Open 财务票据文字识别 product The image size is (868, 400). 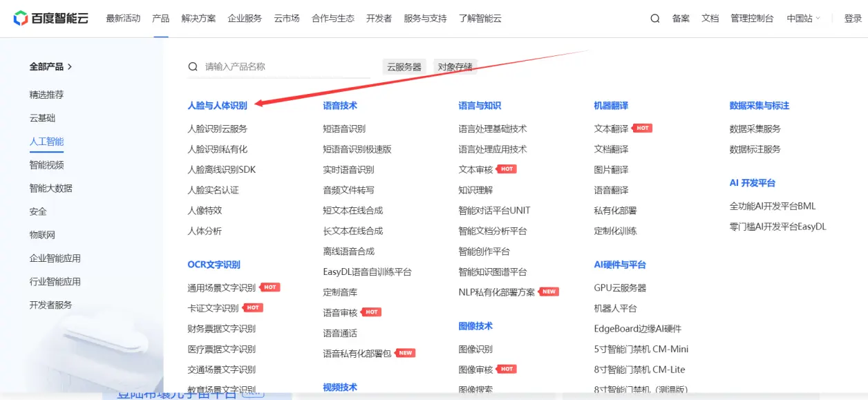point(221,328)
